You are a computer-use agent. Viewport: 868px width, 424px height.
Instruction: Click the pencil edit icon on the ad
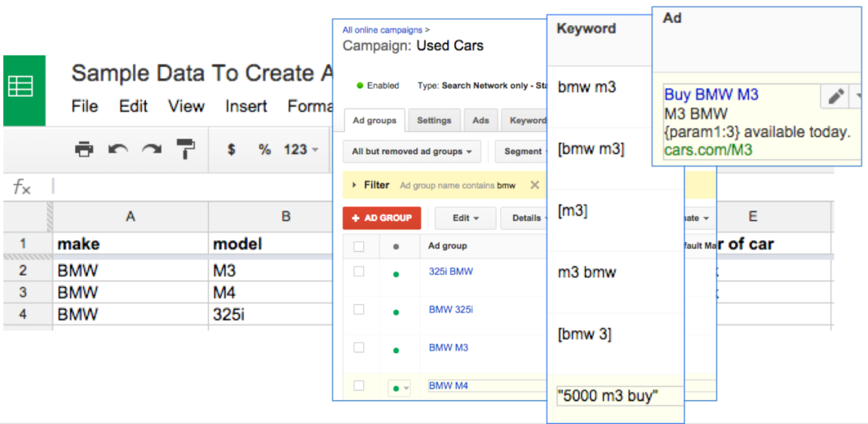pos(836,97)
